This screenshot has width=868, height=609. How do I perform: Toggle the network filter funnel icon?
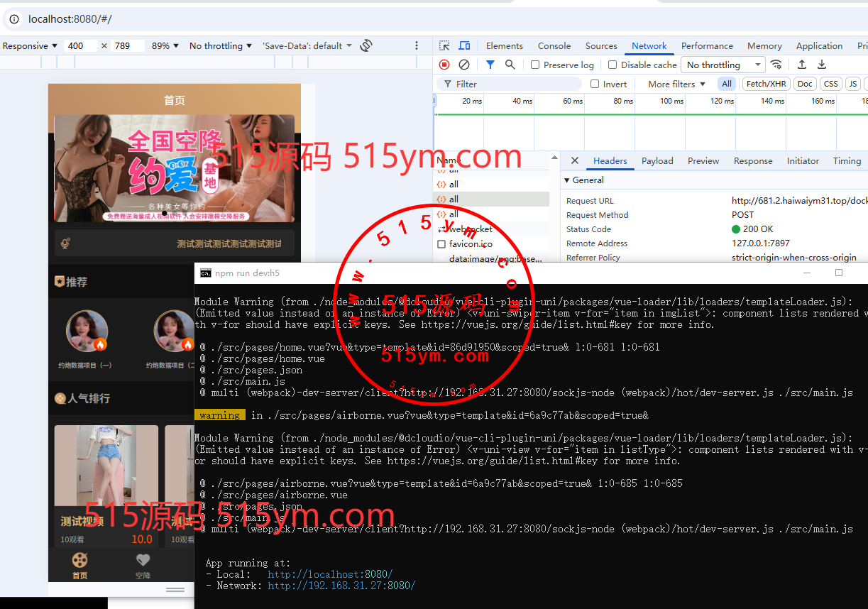[490, 65]
